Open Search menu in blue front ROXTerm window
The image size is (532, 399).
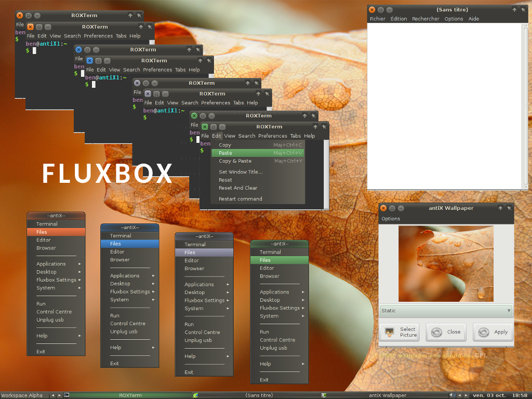(x=131, y=70)
